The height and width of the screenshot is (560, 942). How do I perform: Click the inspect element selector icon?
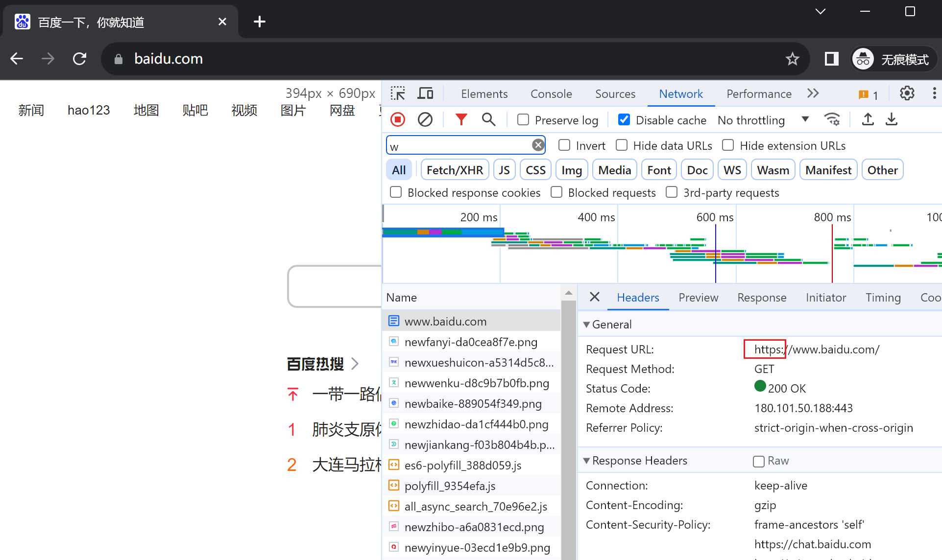[398, 93]
